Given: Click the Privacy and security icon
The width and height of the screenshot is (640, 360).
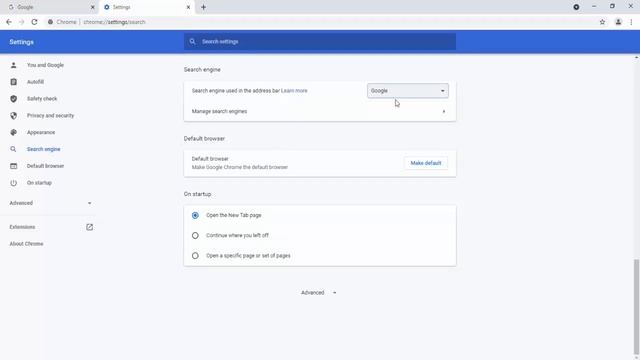Looking at the screenshot, I should [13, 116].
